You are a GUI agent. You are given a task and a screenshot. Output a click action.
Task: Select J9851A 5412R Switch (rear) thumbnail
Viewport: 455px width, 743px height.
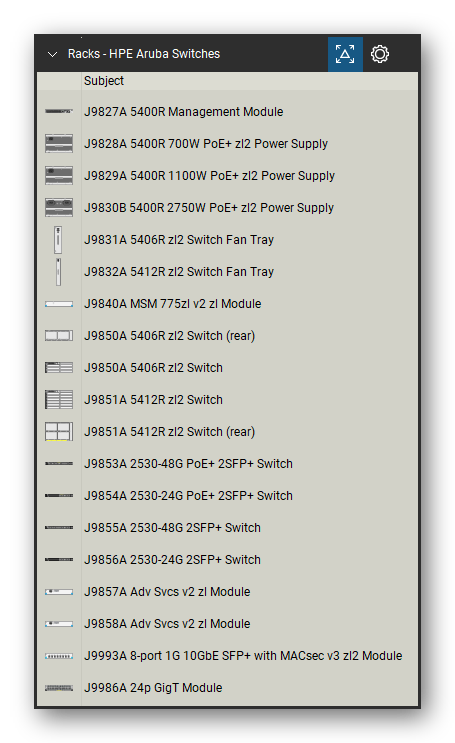59,432
